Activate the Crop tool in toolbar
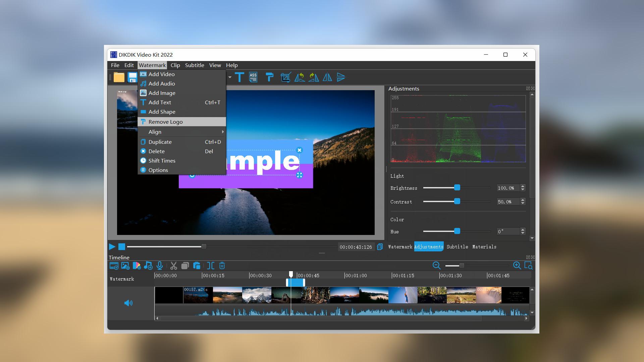 [285, 77]
